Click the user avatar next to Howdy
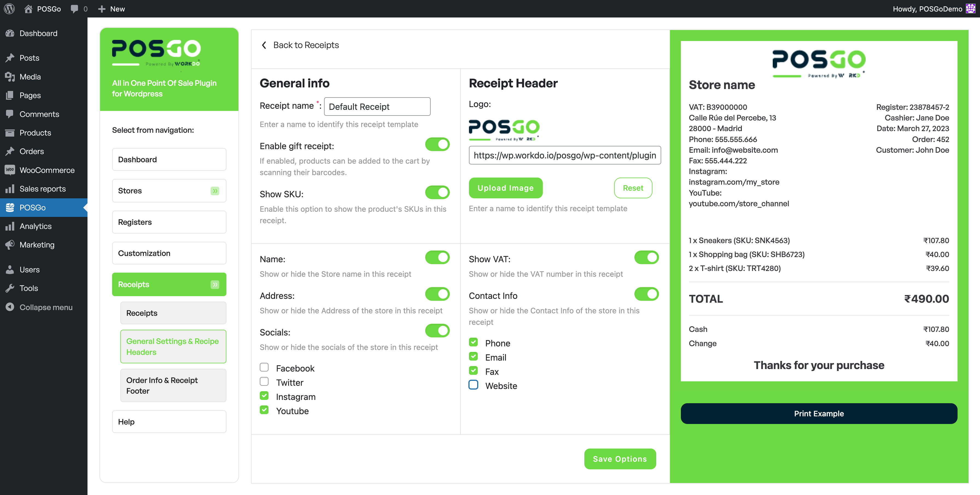Screen dimensions: 980x495 point(971,8)
